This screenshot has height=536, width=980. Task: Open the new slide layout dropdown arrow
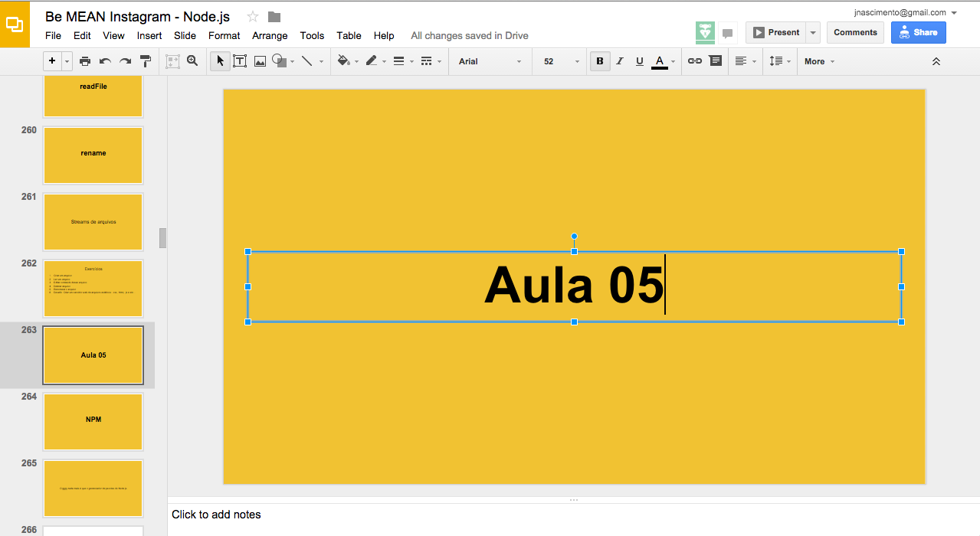click(x=67, y=61)
